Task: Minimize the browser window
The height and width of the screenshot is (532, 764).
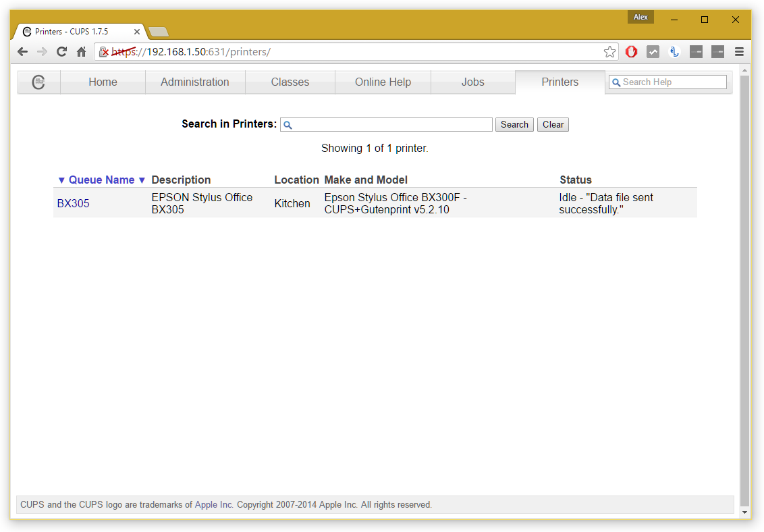Action: coord(674,20)
